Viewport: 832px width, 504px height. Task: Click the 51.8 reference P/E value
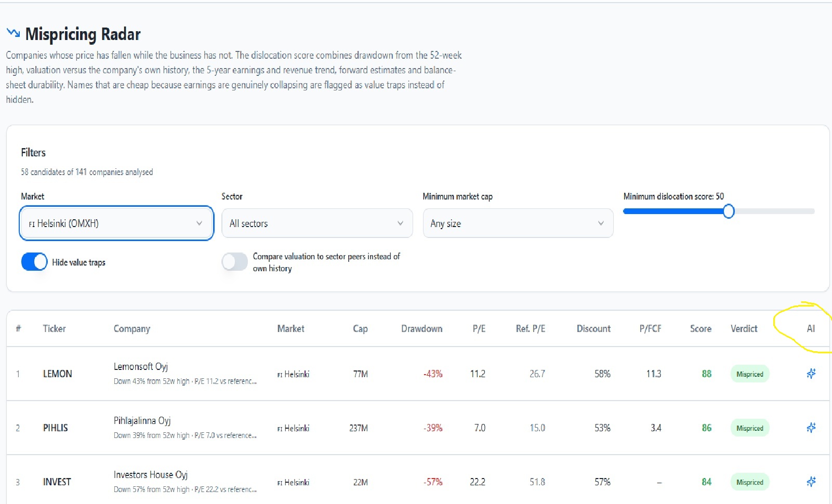click(x=537, y=482)
